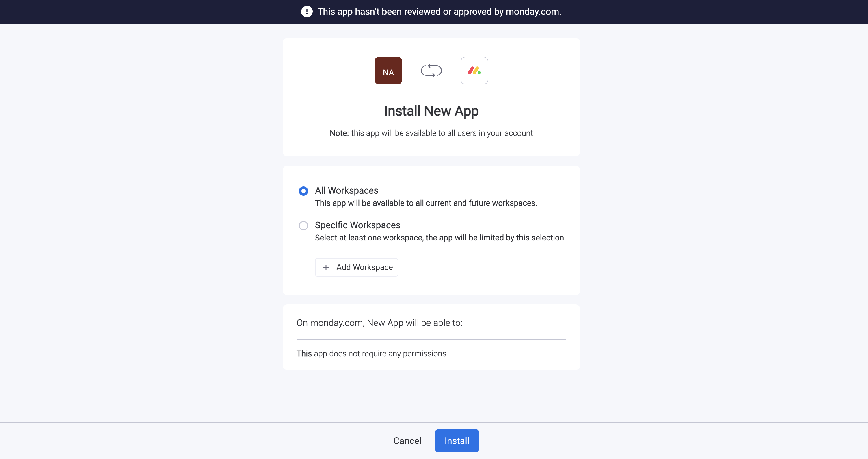Cancel the app installation
The image size is (868, 459).
[407, 441]
